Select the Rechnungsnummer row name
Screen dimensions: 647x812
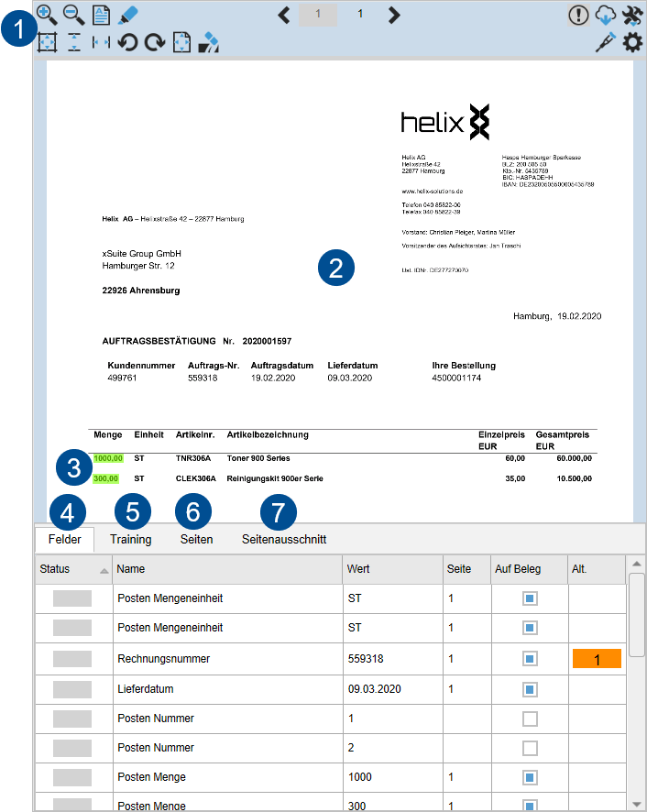tap(164, 659)
